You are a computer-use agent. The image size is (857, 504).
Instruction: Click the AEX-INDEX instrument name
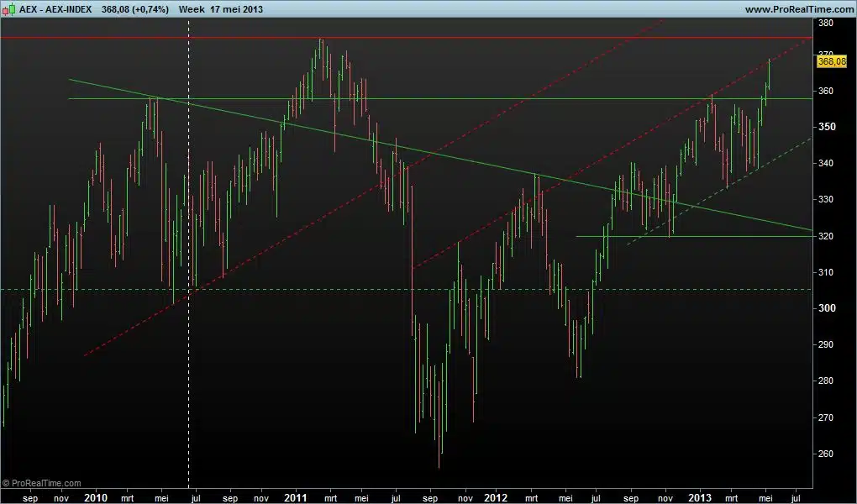[68, 8]
